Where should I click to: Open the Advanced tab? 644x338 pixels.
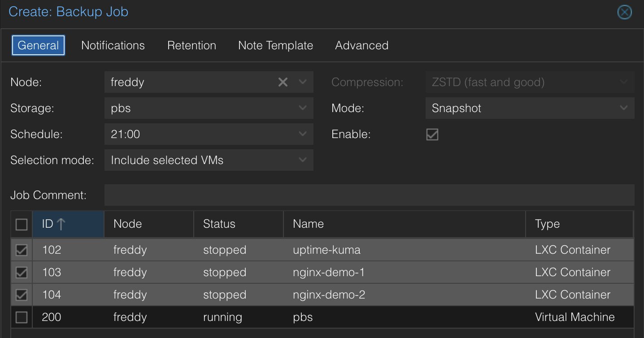361,45
